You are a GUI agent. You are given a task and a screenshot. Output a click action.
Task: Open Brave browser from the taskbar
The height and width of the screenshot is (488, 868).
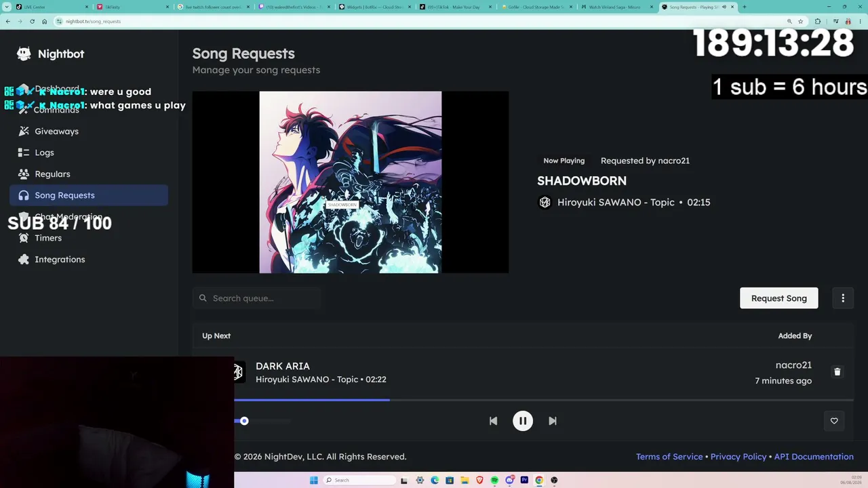click(479, 481)
